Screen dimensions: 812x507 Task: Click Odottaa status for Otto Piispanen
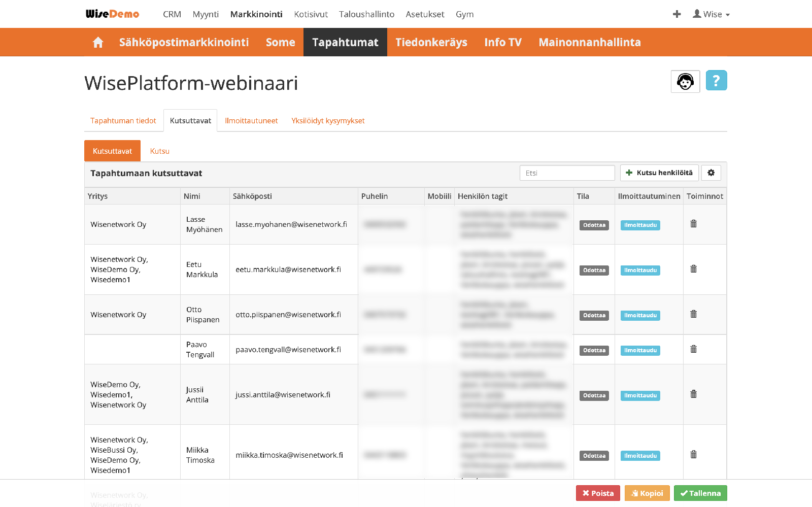click(594, 315)
